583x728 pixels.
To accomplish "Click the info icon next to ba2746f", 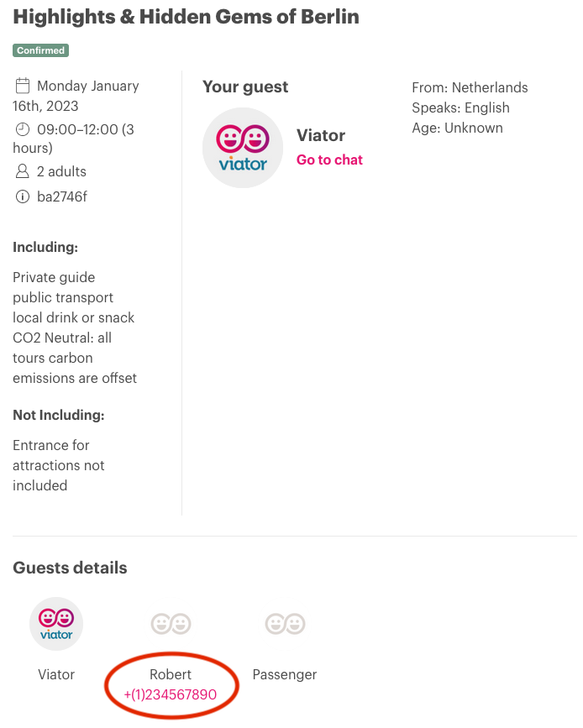I will [23, 196].
